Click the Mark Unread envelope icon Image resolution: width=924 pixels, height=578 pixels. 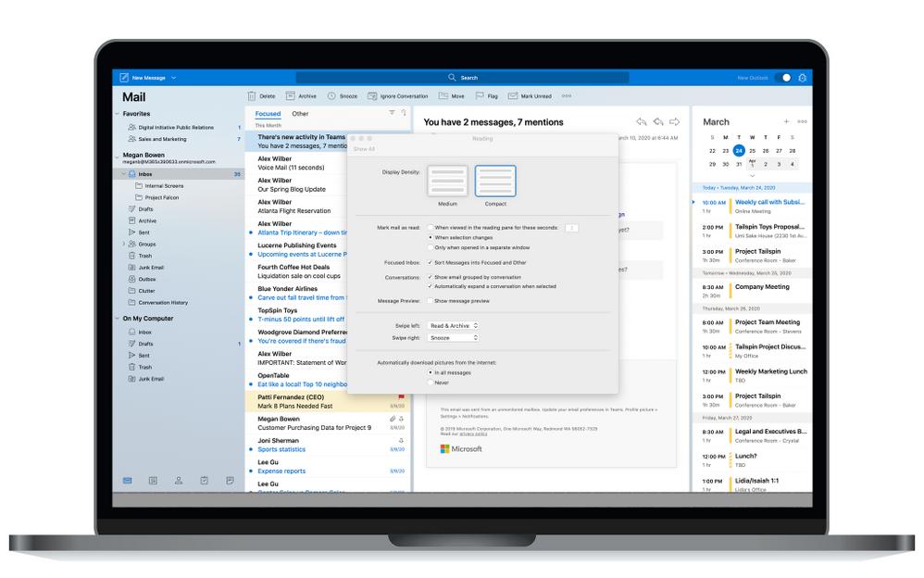tap(513, 95)
